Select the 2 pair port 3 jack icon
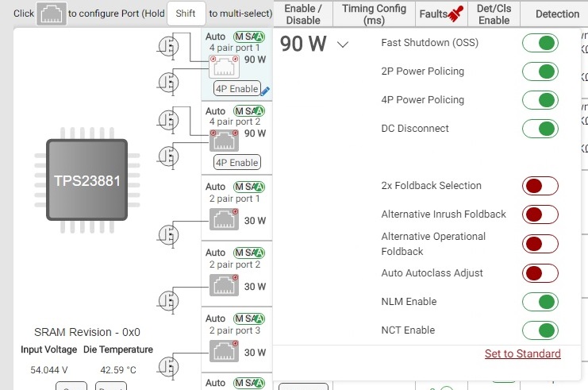 point(224,351)
